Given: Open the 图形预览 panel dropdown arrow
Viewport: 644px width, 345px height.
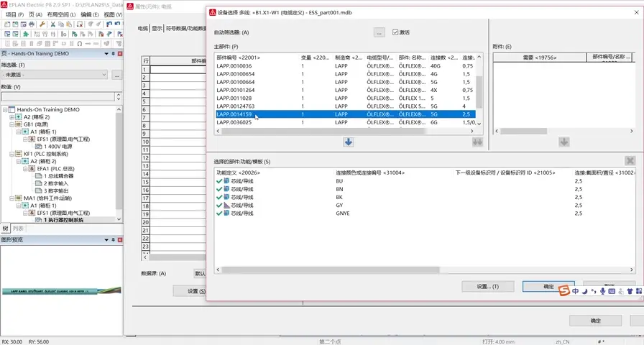Looking at the screenshot, I should 106,240.
